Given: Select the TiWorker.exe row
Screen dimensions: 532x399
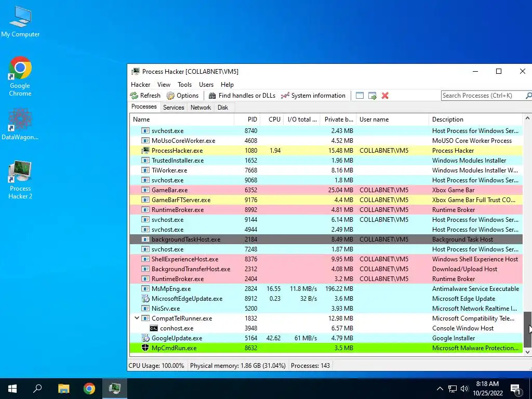Looking at the screenshot, I should pyautogui.click(x=326, y=170).
